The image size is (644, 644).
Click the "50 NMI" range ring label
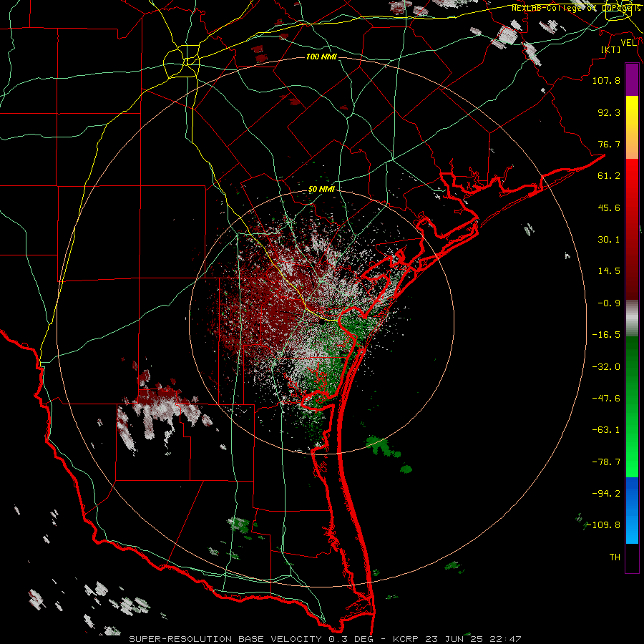pyautogui.click(x=321, y=190)
